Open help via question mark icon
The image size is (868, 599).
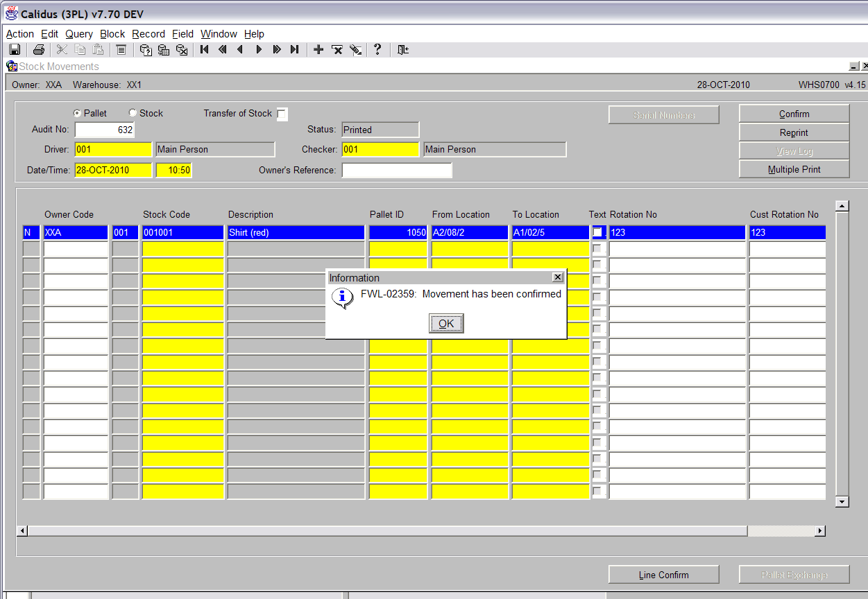pos(377,49)
